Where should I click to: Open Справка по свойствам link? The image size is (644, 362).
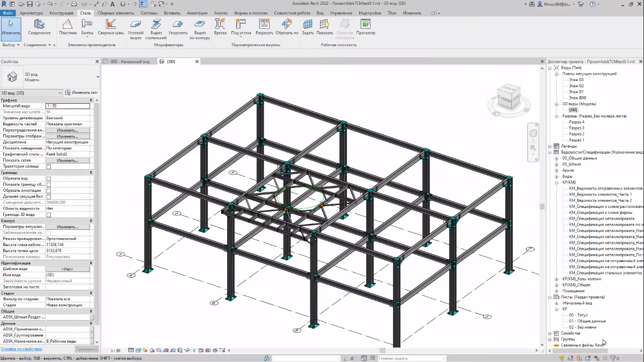tap(21, 349)
